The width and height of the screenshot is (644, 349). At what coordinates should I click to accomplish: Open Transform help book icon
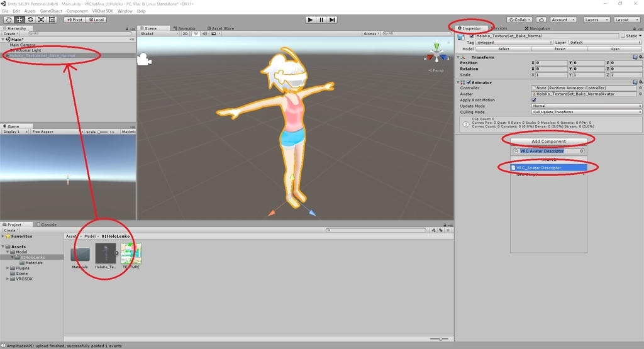click(635, 57)
